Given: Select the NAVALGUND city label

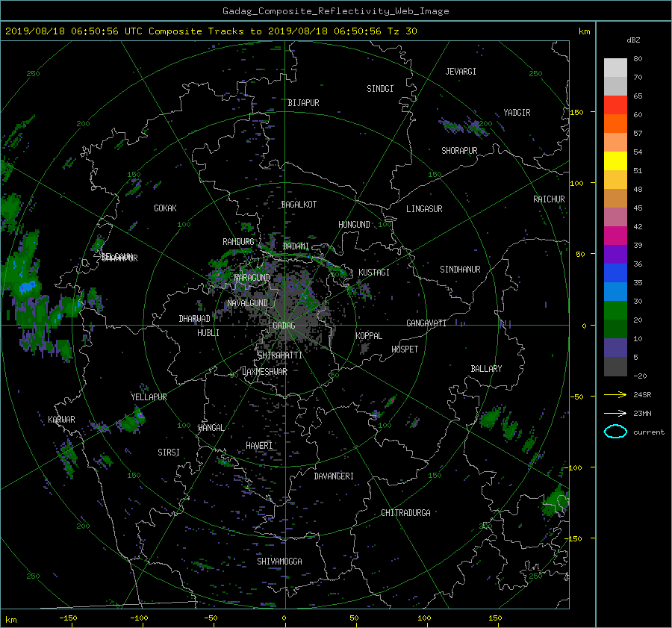Looking at the screenshot, I should pyautogui.click(x=247, y=303).
